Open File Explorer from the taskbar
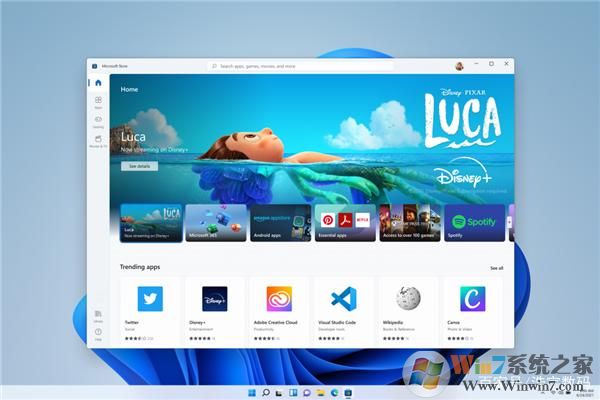Screen dimensions: 600x400 [321, 393]
